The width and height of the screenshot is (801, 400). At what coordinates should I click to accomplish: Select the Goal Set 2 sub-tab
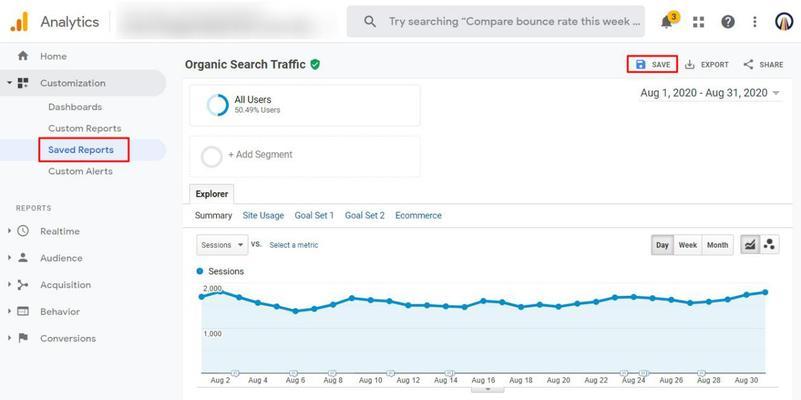click(x=365, y=216)
